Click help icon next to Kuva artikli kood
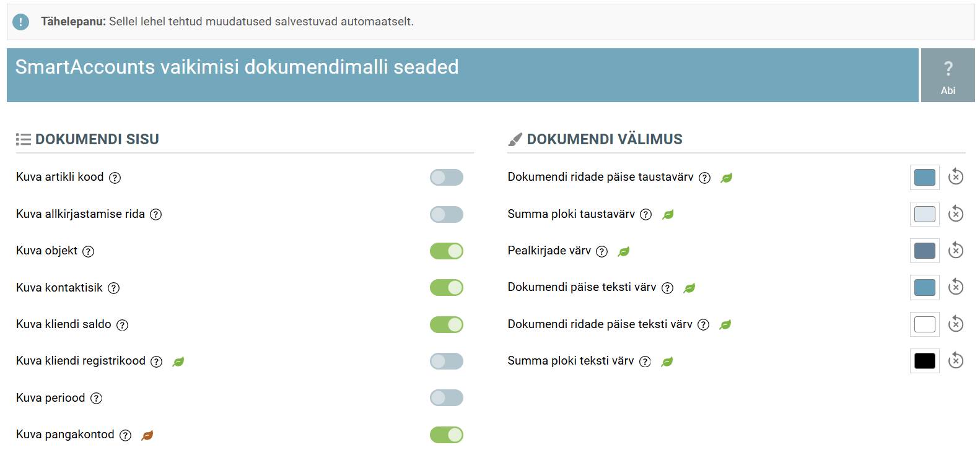This screenshot has width=980, height=463. pos(115,178)
